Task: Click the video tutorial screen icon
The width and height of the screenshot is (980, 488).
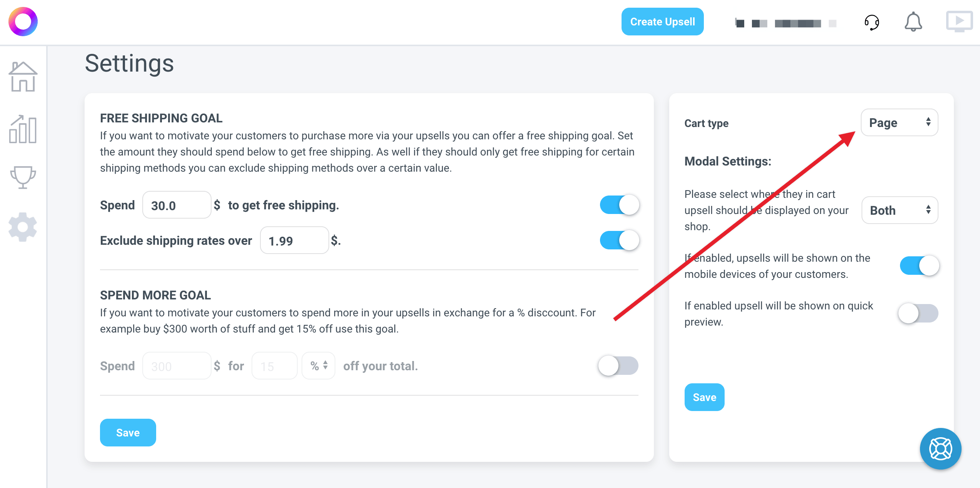Action: pyautogui.click(x=959, y=22)
